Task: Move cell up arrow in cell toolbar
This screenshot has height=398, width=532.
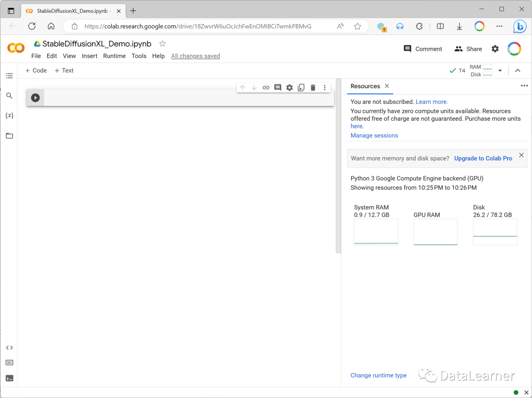Action: coord(242,88)
